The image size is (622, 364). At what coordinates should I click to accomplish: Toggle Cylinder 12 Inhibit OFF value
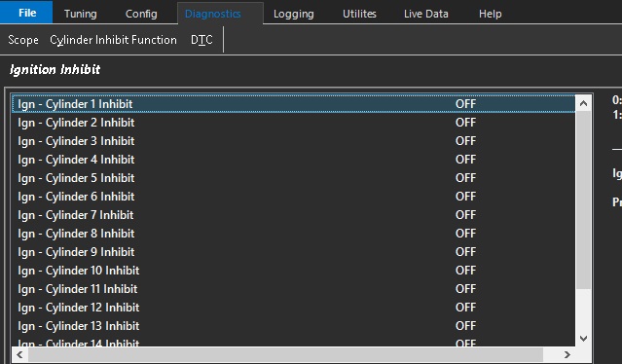465,308
